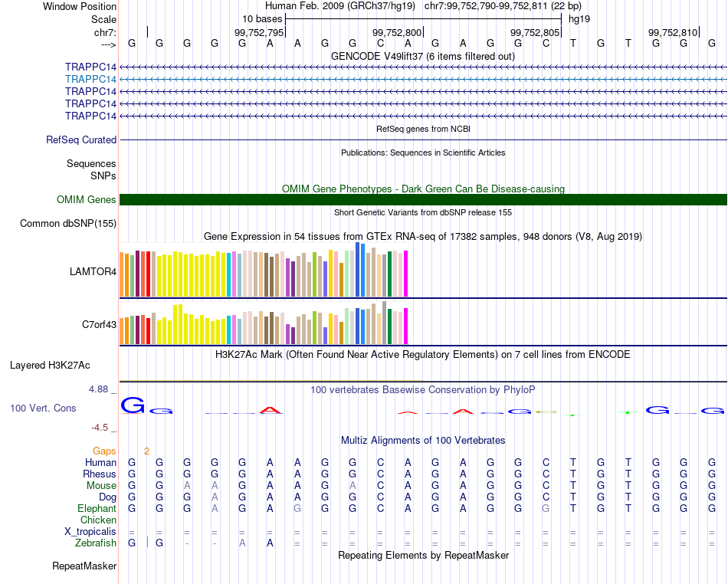Screen dimensions: 728x584
Task: Click the light-blue TRAPPC14 transcript label
Action: pos(90,80)
